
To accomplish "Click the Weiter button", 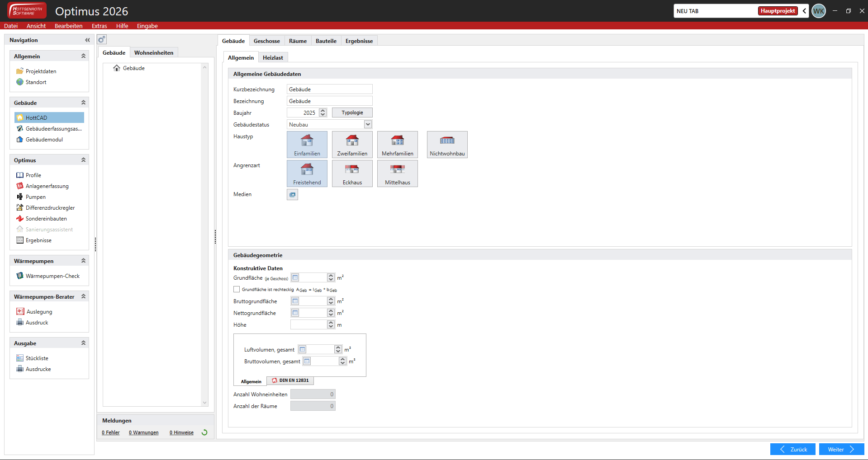I will coord(841,450).
